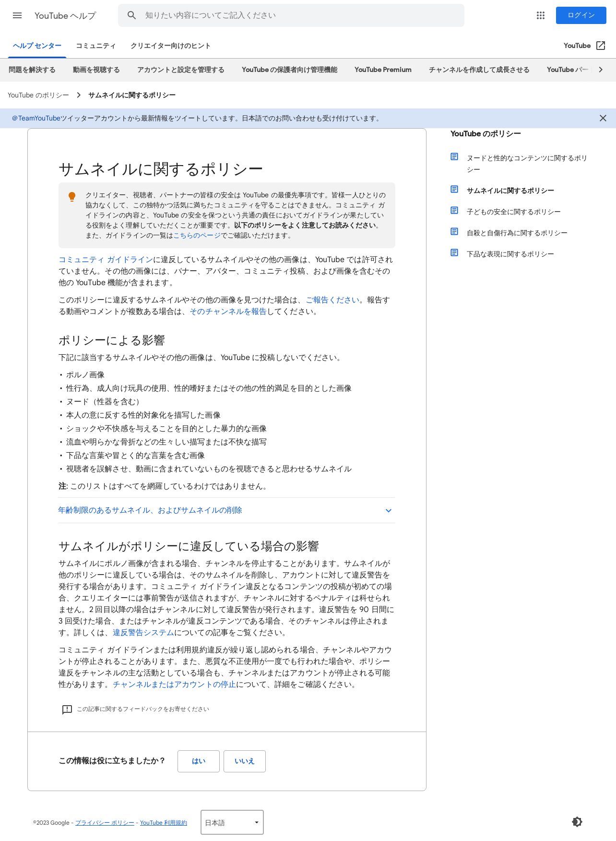Open the @TeamYouTube link

tap(36, 118)
